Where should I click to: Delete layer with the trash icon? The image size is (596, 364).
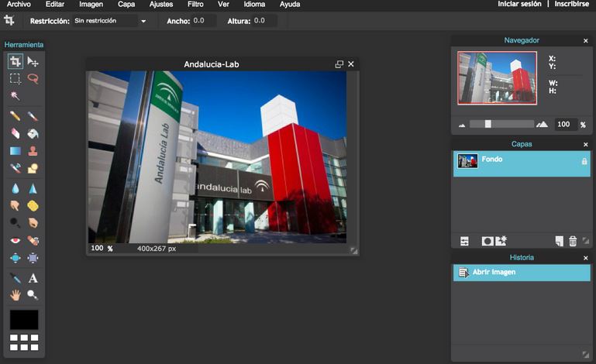coord(573,241)
